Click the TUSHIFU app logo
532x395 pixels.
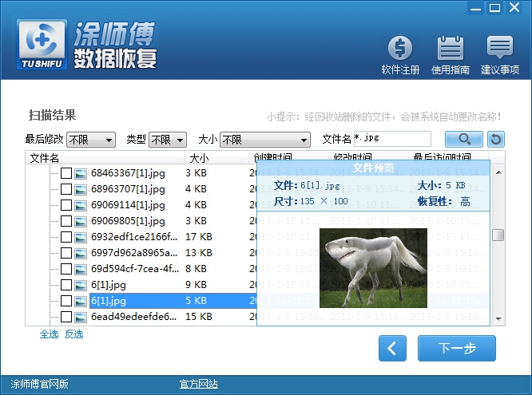coord(42,45)
